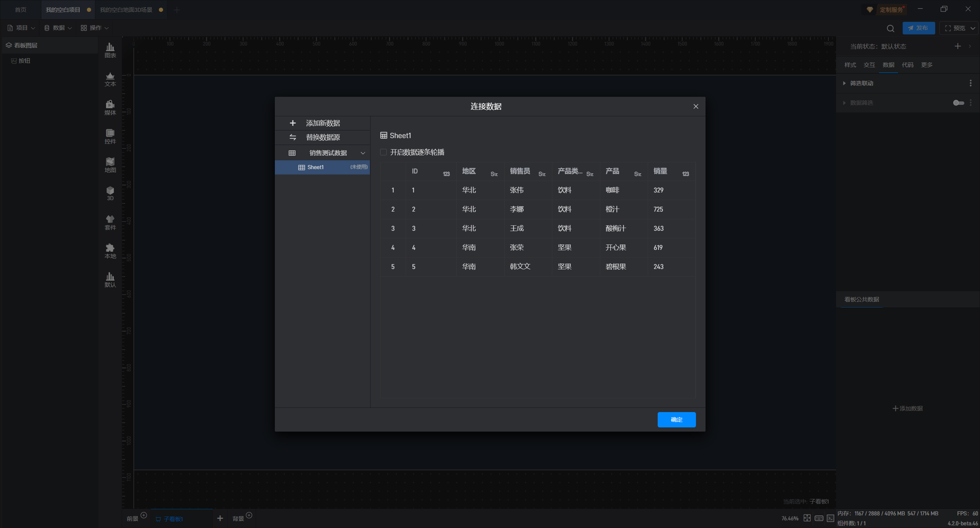This screenshot has height=528, width=980.
Task: Click the 发布 publish button
Action: pos(918,28)
